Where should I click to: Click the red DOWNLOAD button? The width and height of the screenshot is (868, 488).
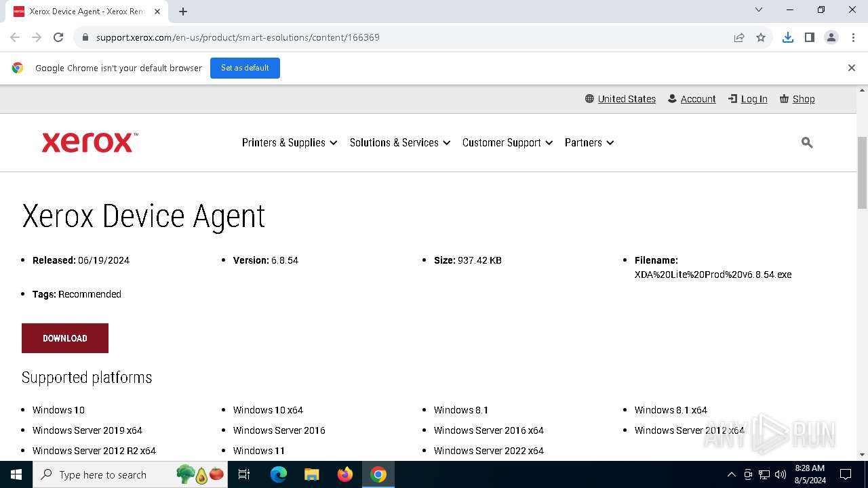(65, 338)
